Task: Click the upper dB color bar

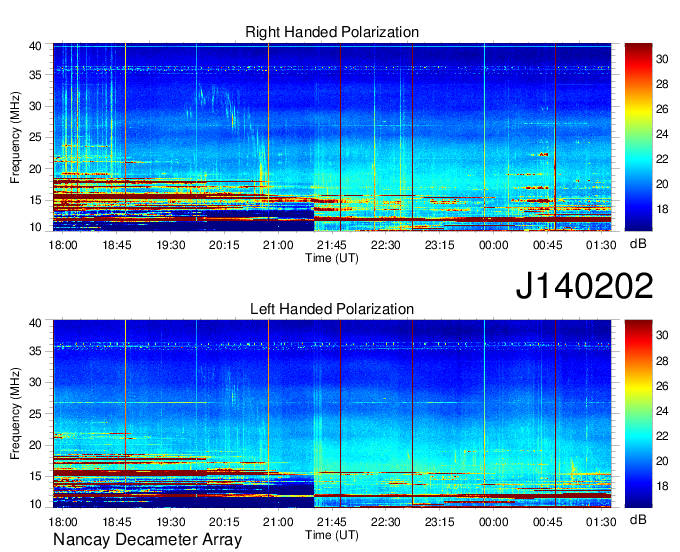Action: (x=638, y=137)
